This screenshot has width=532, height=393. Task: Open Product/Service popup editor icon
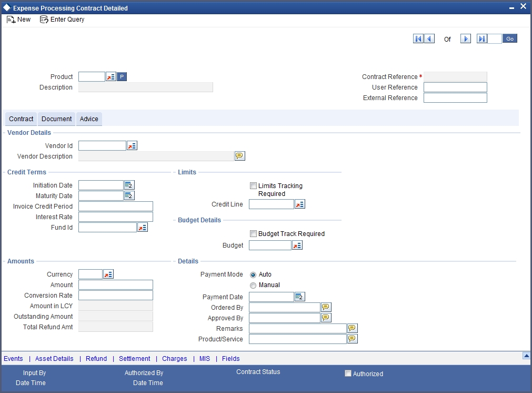353,339
